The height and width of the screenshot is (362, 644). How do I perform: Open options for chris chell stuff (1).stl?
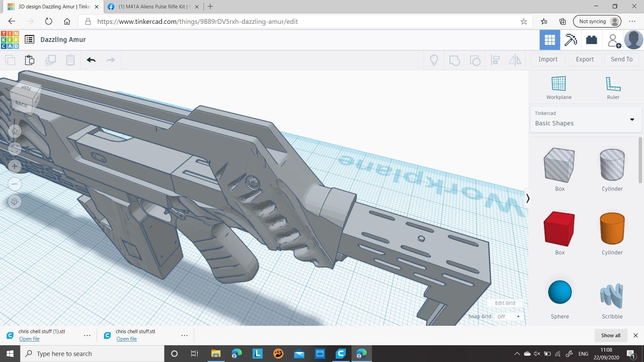pos(87,335)
